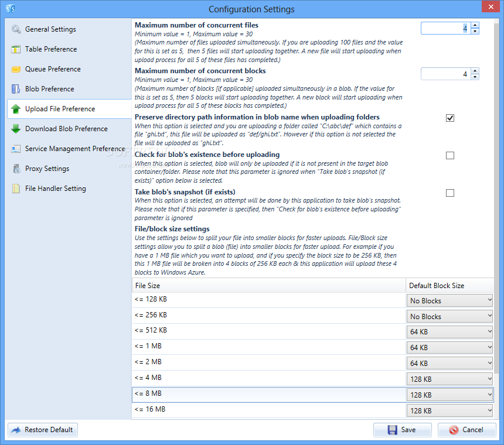Click the File Size column header

click(x=269, y=285)
